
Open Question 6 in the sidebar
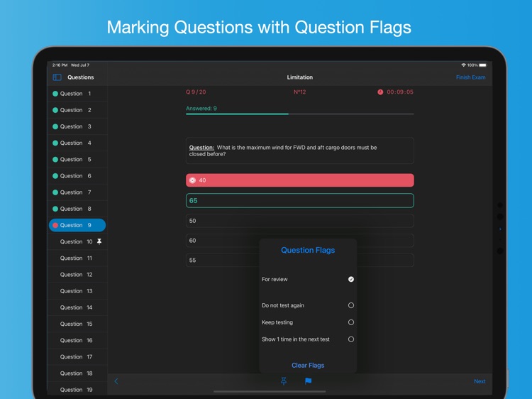77,176
